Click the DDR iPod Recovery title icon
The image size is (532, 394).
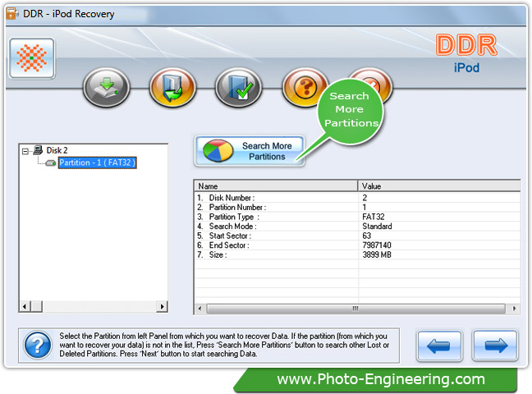tap(12, 14)
